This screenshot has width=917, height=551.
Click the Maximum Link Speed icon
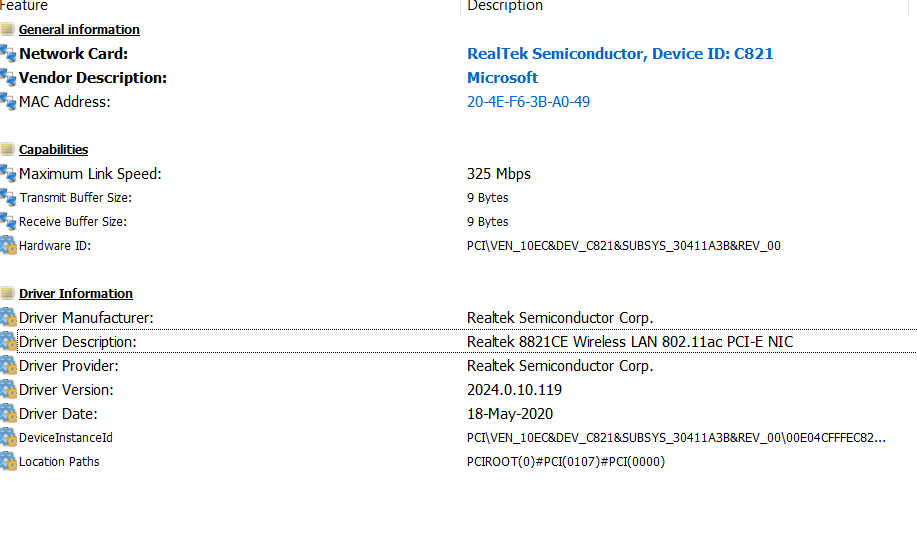point(8,174)
